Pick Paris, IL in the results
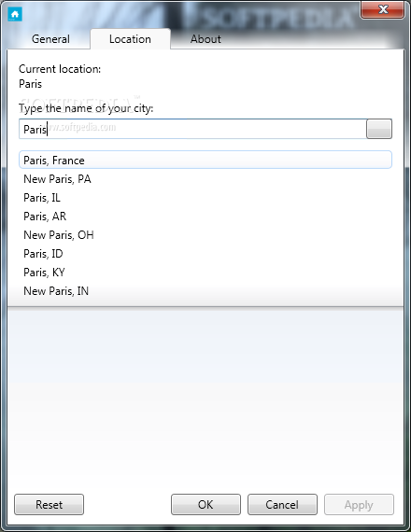This screenshot has width=411, height=532. (x=205, y=198)
